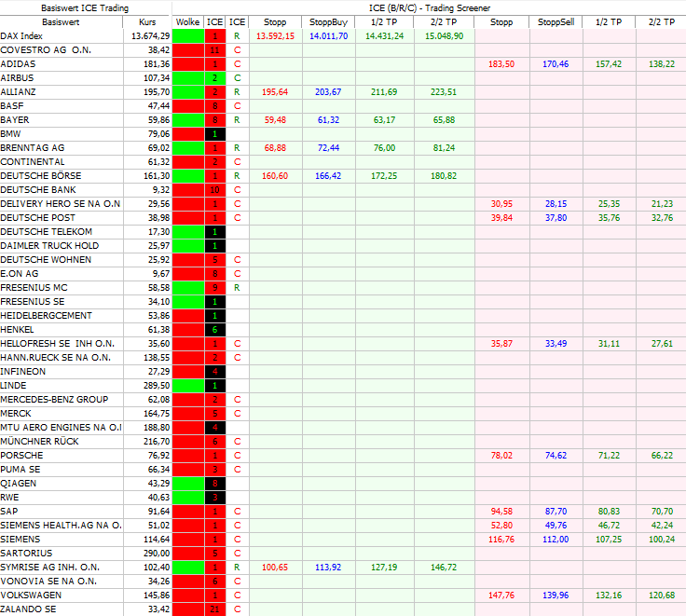
Task: Click the Basiswert column header
Action: [x=61, y=21]
